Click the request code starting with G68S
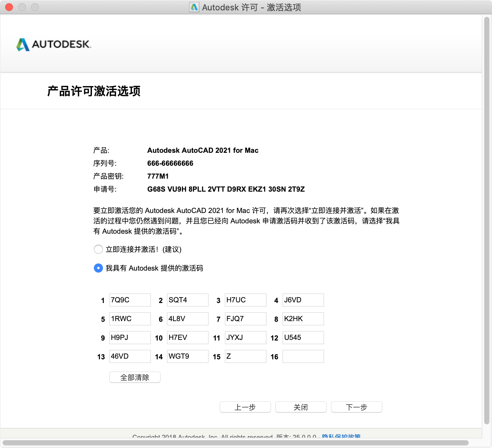The width and height of the screenshot is (492, 448). [x=226, y=189]
